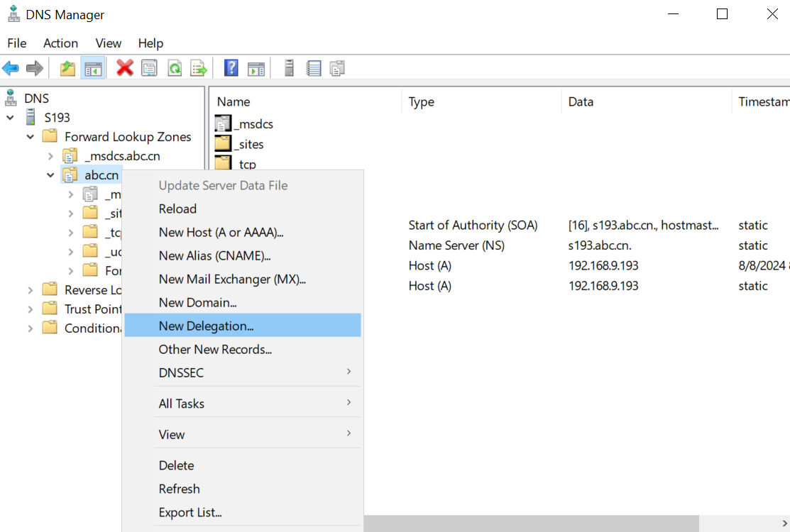Select New Host (A or AAAA)...

point(242,232)
